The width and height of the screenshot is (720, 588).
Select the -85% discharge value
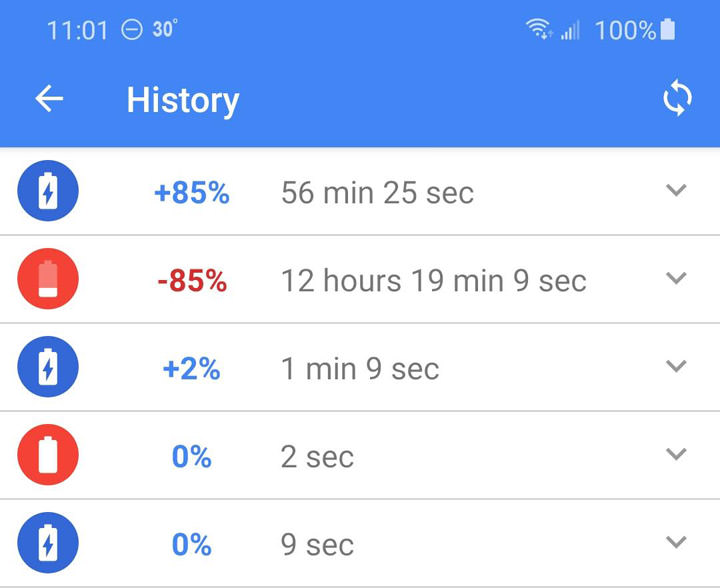191,281
